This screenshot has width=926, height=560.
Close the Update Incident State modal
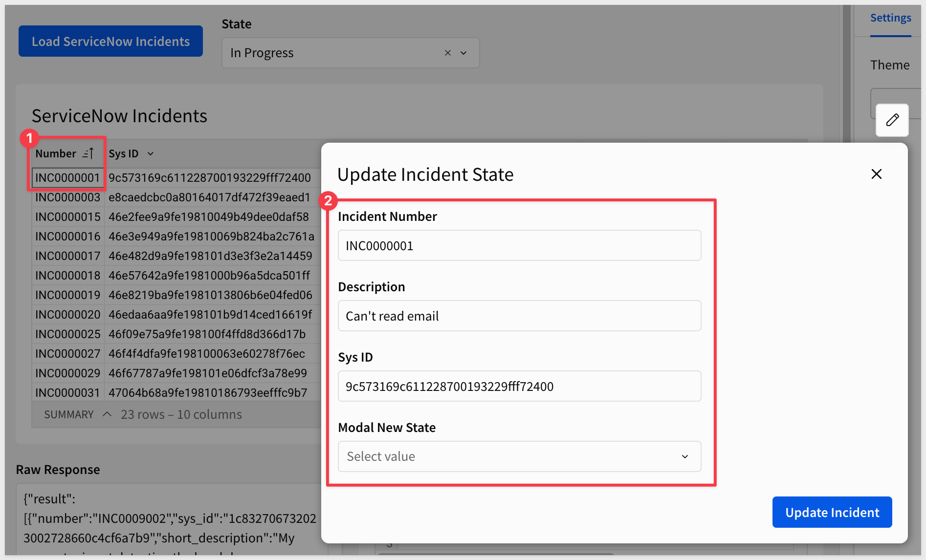pyautogui.click(x=876, y=174)
